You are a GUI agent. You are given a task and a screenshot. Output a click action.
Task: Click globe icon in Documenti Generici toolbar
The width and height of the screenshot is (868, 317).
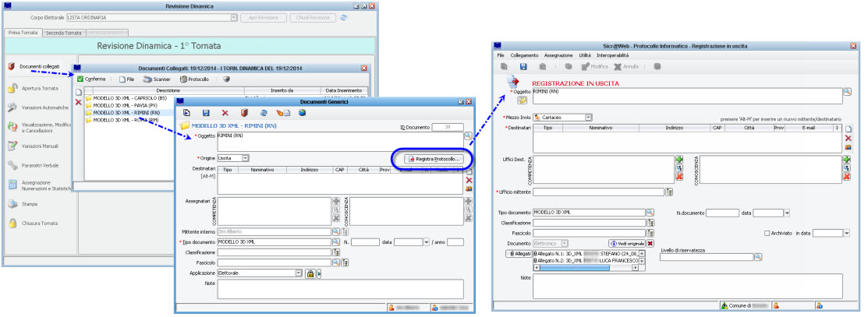pyautogui.click(x=303, y=113)
